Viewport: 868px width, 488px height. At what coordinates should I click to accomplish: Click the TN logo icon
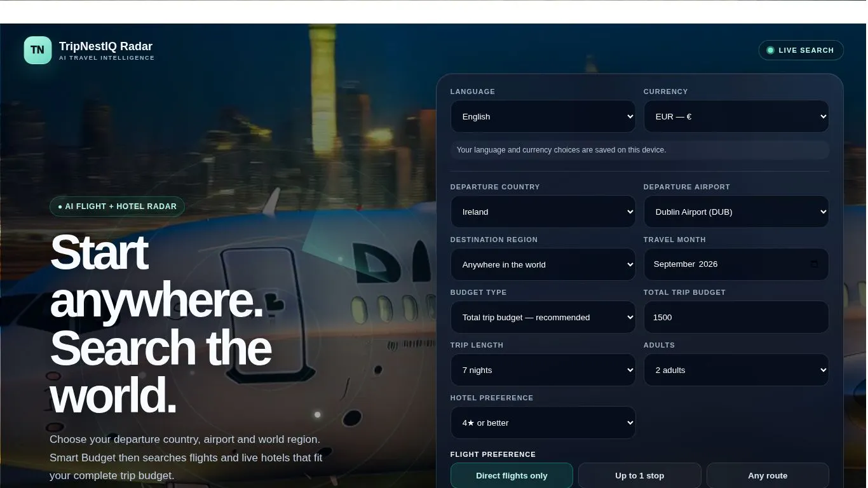[37, 50]
